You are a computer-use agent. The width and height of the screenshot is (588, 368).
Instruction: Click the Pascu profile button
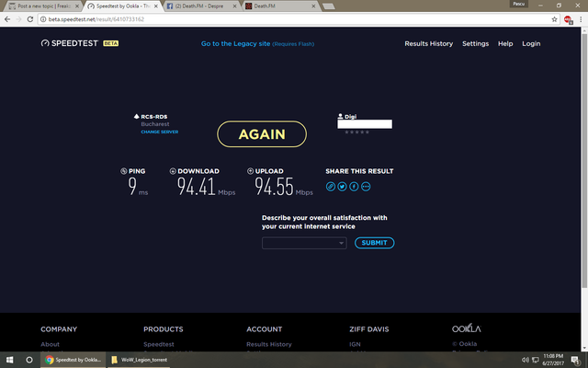coord(519,4)
